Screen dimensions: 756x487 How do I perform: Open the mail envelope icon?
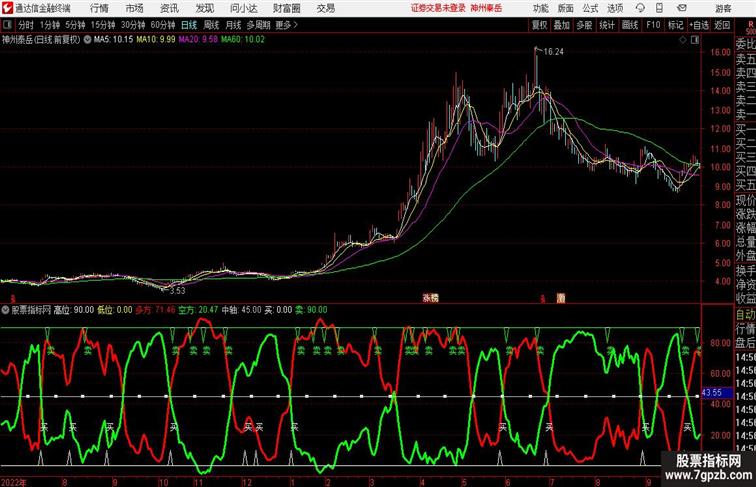point(682,8)
